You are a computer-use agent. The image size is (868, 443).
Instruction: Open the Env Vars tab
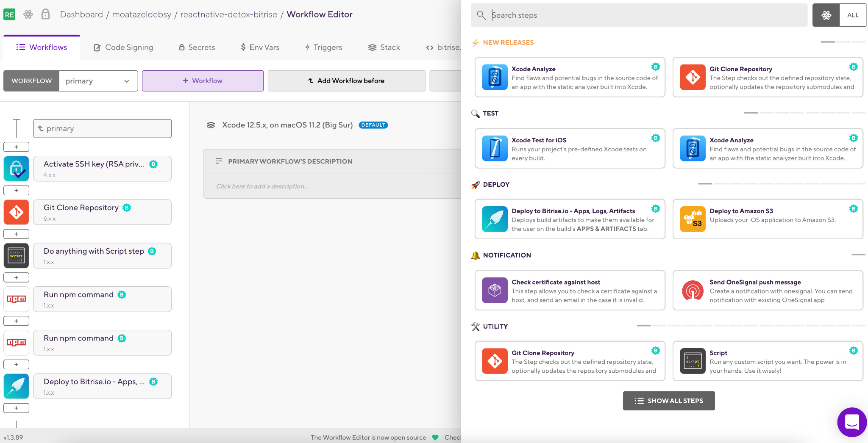point(260,47)
